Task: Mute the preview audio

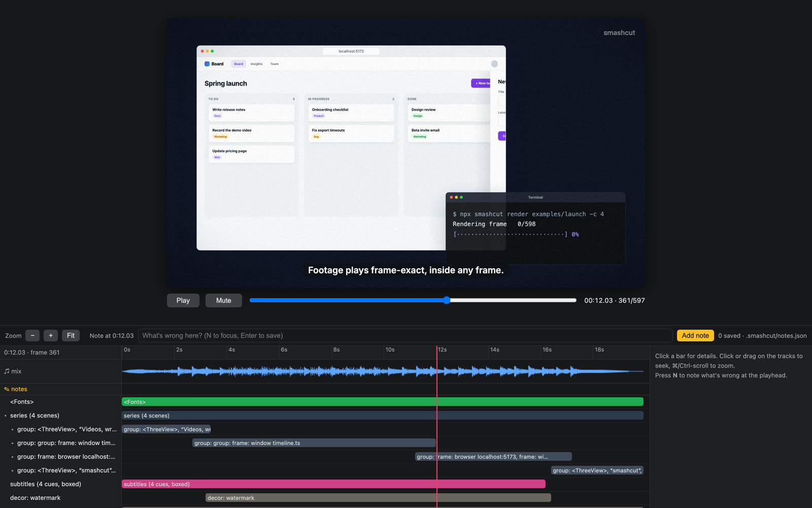Action: click(x=223, y=300)
